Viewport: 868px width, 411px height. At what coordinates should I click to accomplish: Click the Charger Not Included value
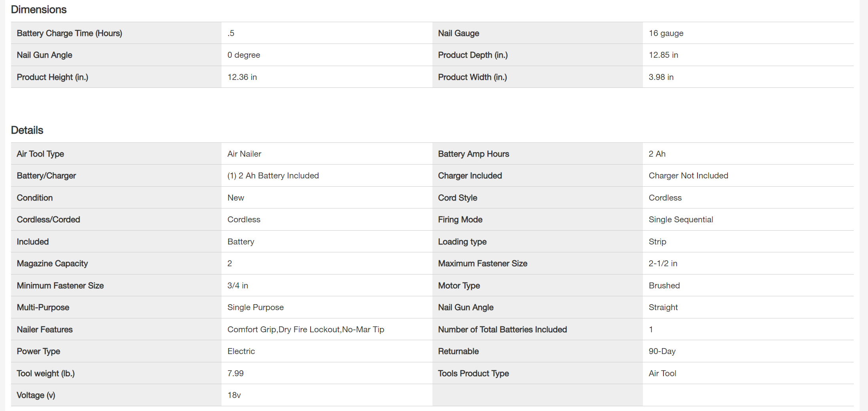click(688, 176)
